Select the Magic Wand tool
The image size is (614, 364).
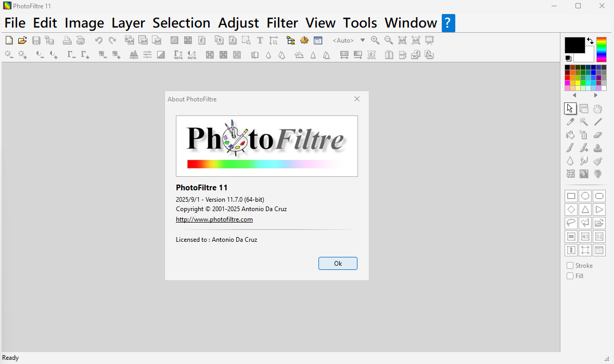tap(584, 122)
